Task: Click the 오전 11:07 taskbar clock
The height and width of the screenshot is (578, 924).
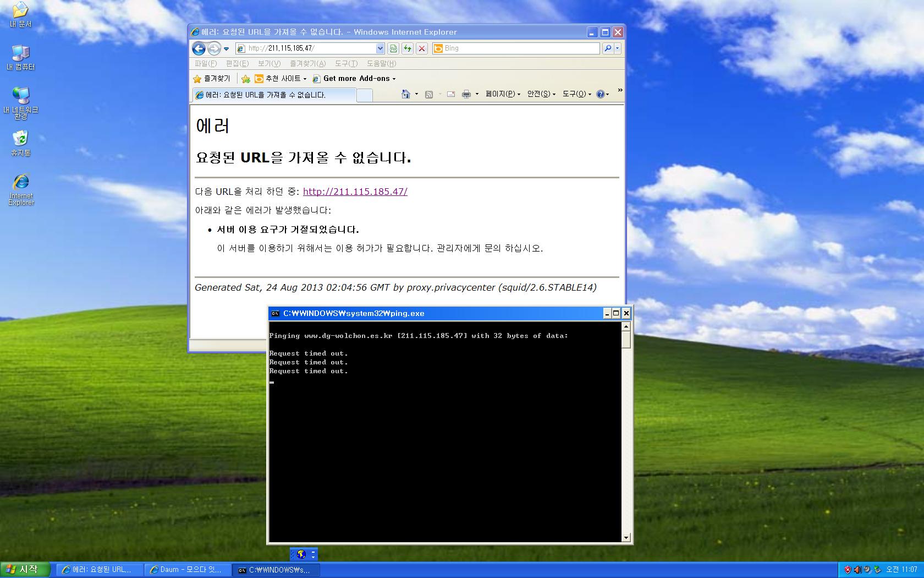Action: [901, 570]
